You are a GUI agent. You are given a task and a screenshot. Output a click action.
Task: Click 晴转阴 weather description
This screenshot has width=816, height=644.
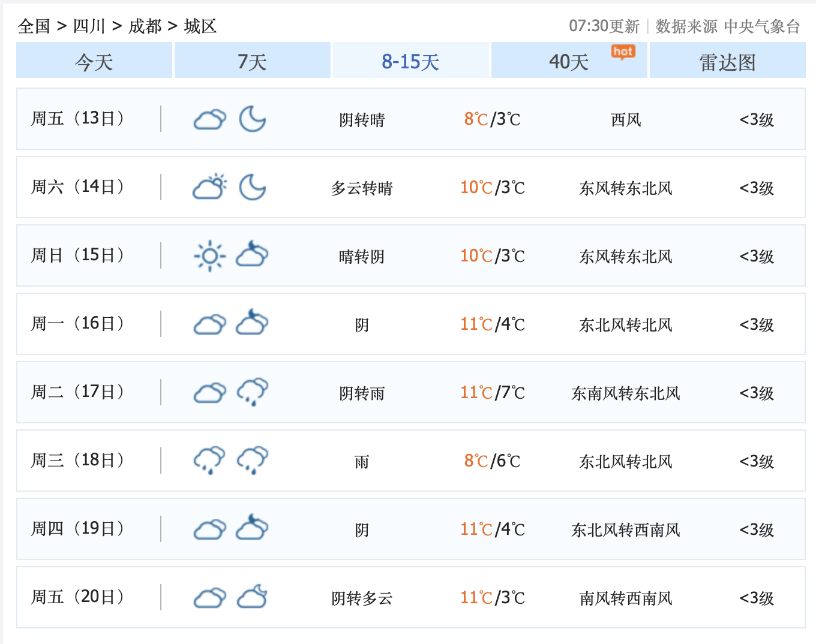click(x=362, y=257)
